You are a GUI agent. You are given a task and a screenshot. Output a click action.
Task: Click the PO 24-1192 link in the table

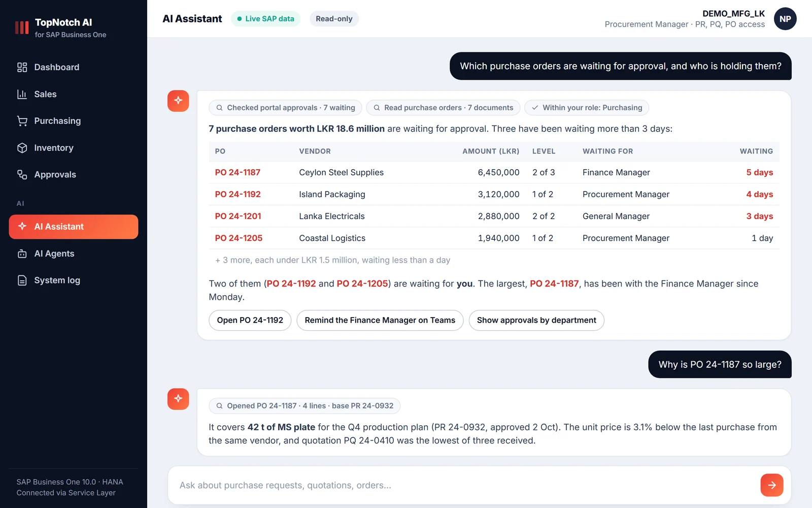[x=238, y=195]
